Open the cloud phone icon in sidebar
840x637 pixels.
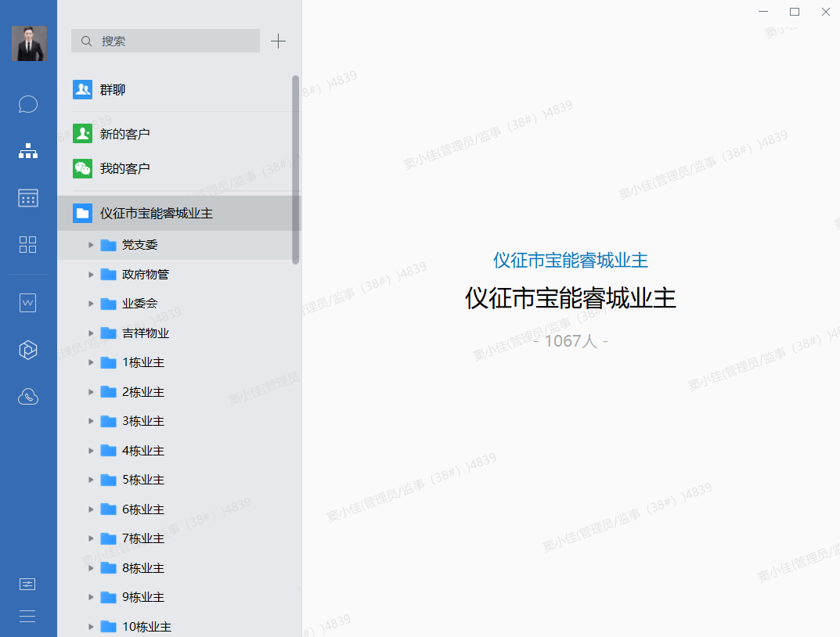pyautogui.click(x=28, y=397)
